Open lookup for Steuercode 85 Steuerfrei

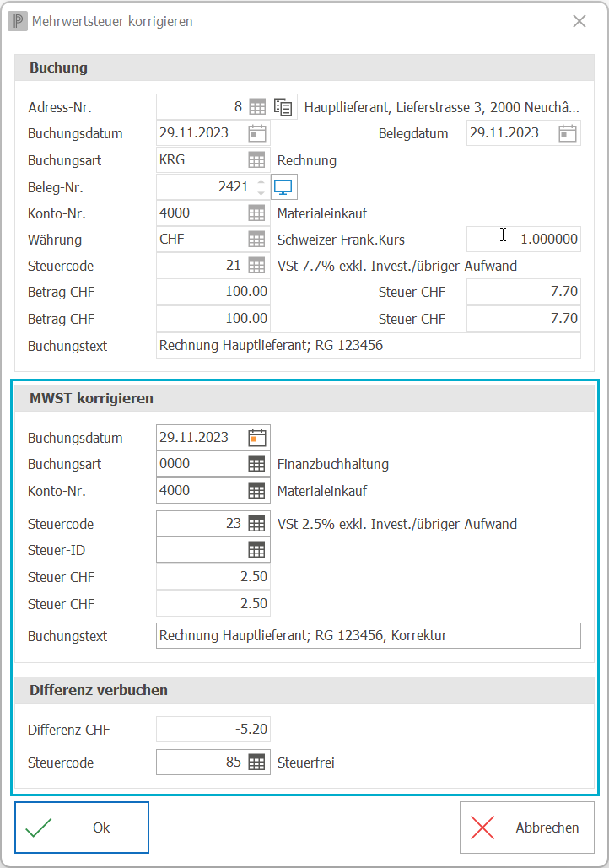tap(257, 763)
